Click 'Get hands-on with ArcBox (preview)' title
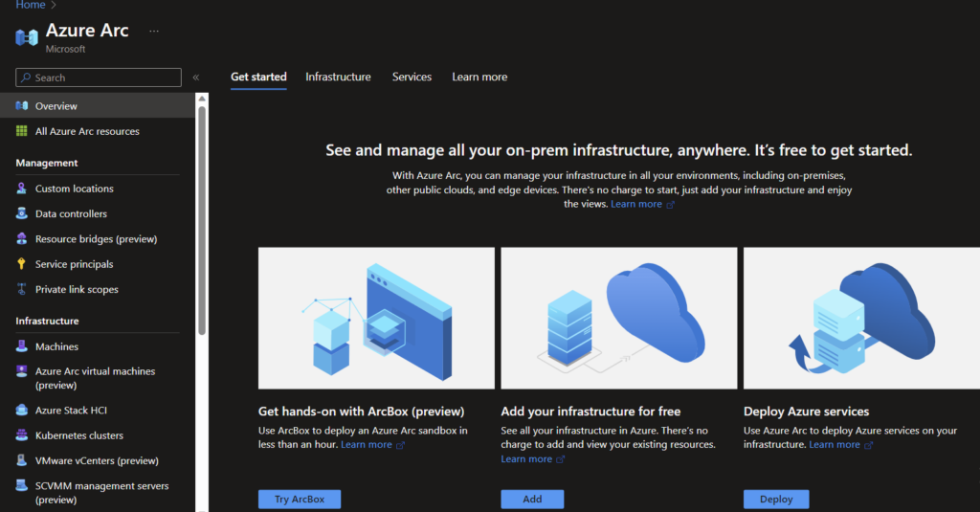The width and height of the screenshot is (980, 512). point(361,412)
